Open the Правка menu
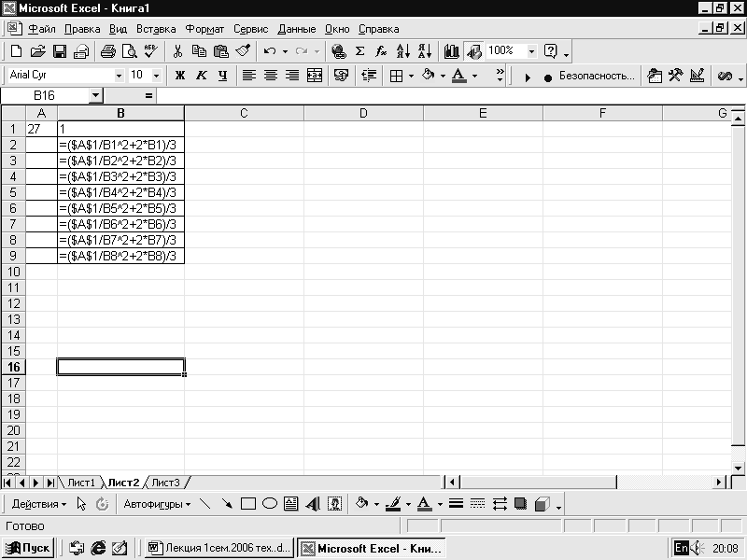Image resolution: width=747 pixels, height=560 pixels. tap(82, 29)
